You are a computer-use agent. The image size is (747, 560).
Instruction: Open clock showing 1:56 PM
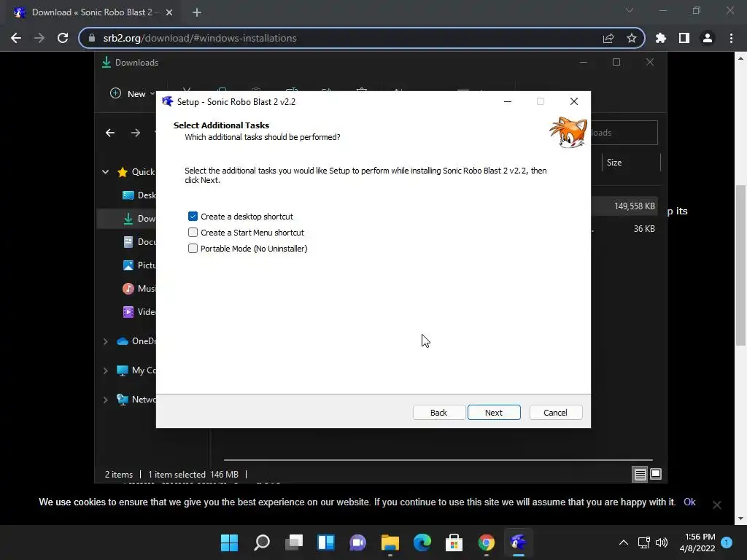pyautogui.click(x=697, y=542)
